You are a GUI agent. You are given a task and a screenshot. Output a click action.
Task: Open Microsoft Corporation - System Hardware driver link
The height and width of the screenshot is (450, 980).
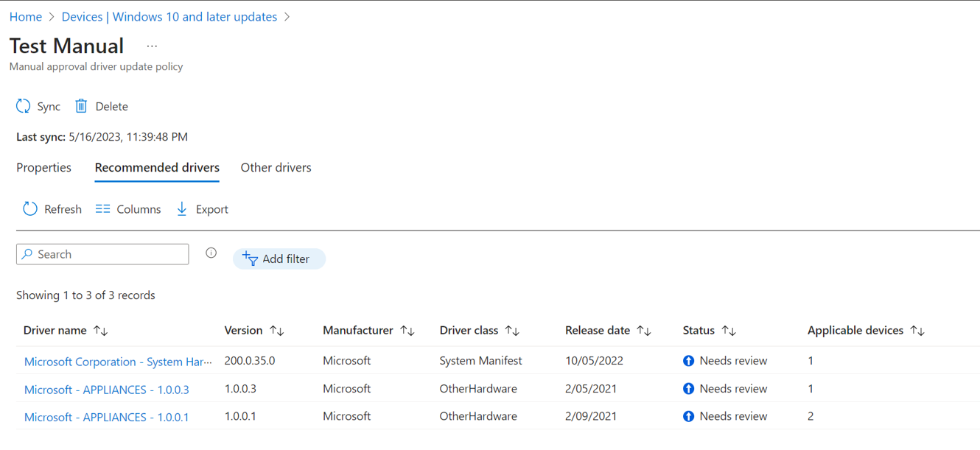[x=118, y=362]
